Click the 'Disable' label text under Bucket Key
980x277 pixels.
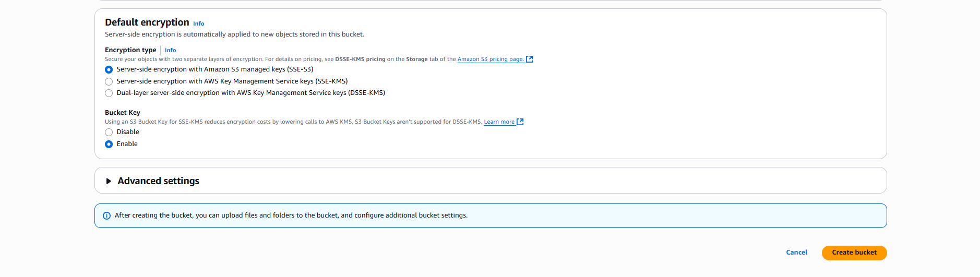[x=128, y=132]
